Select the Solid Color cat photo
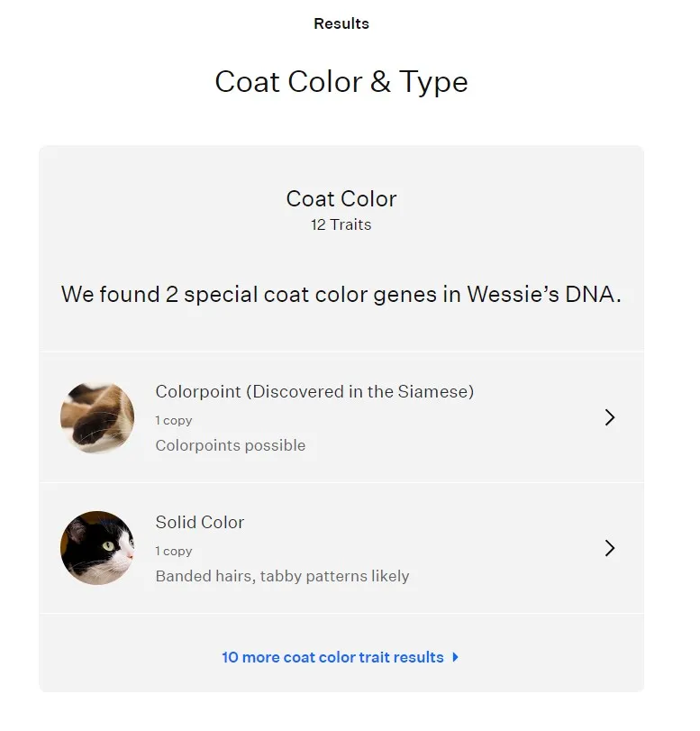700x731 pixels. [96, 548]
